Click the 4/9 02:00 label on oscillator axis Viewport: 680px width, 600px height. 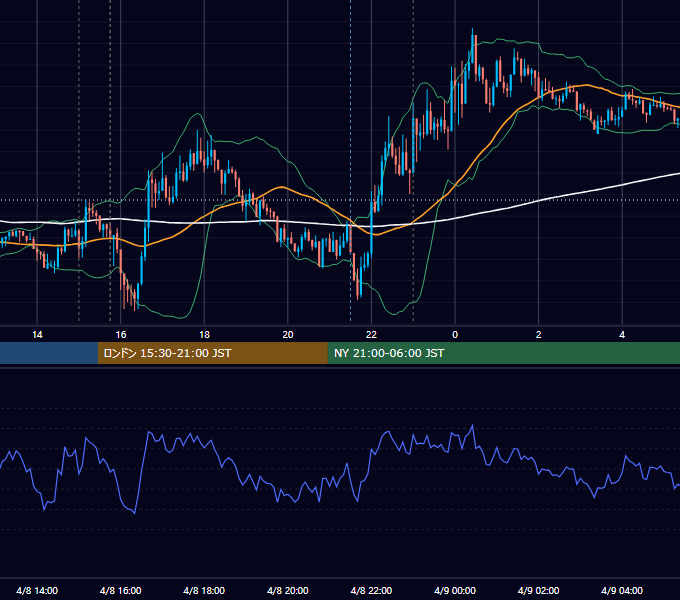point(538,591)
